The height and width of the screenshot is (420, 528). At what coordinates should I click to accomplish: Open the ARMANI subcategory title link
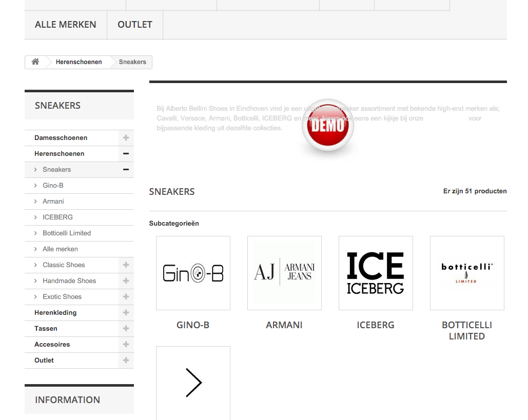tap(284, 325)
